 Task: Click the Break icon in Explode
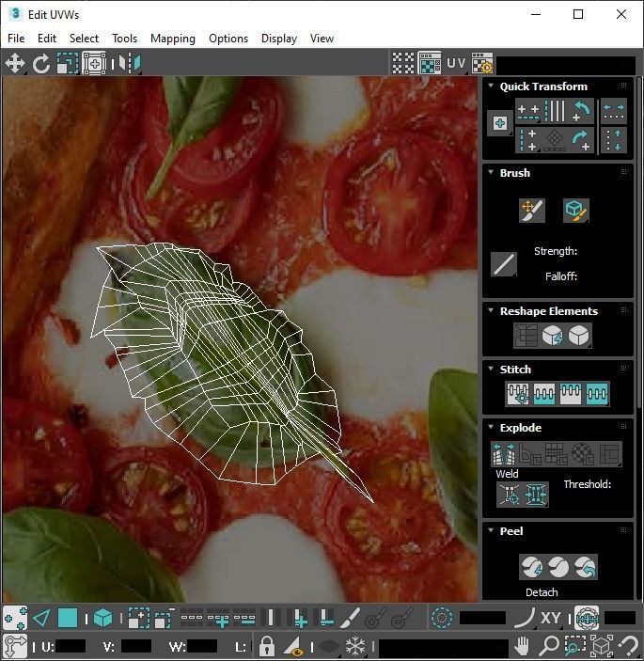coord(504,453)
